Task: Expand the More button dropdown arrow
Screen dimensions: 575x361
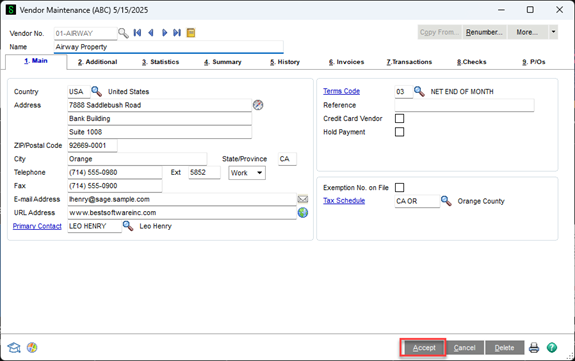Action: click(553, 32)
